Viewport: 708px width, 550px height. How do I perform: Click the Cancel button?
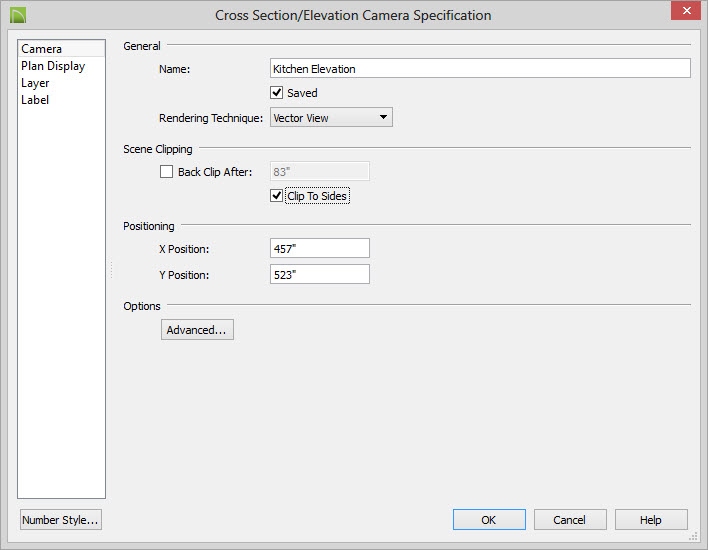click(x=570, y=520)
